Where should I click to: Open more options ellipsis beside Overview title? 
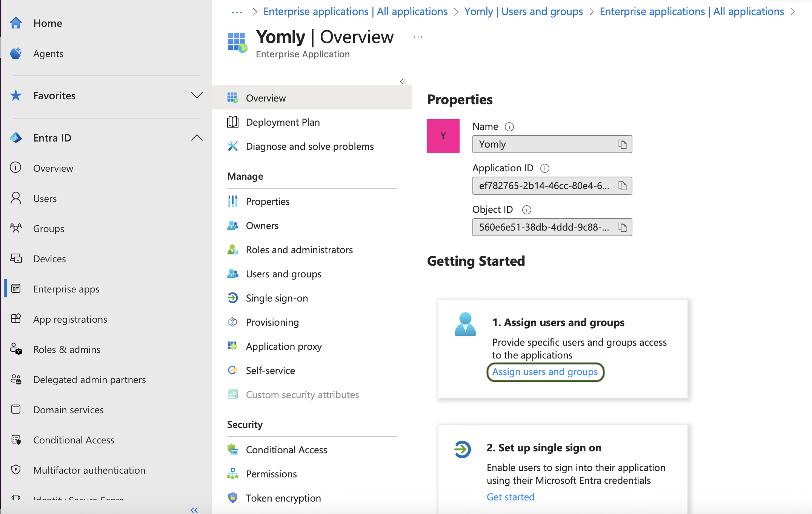point(418,37)
